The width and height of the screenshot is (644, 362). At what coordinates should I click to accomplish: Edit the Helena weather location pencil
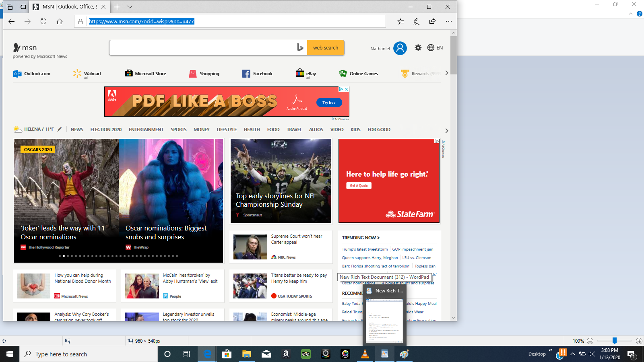[x=60, y=129]
